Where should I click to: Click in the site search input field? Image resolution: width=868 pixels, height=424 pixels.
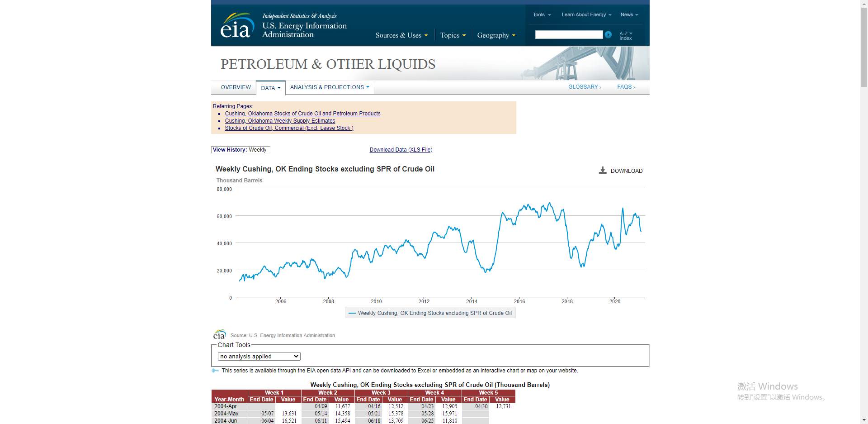569,35
